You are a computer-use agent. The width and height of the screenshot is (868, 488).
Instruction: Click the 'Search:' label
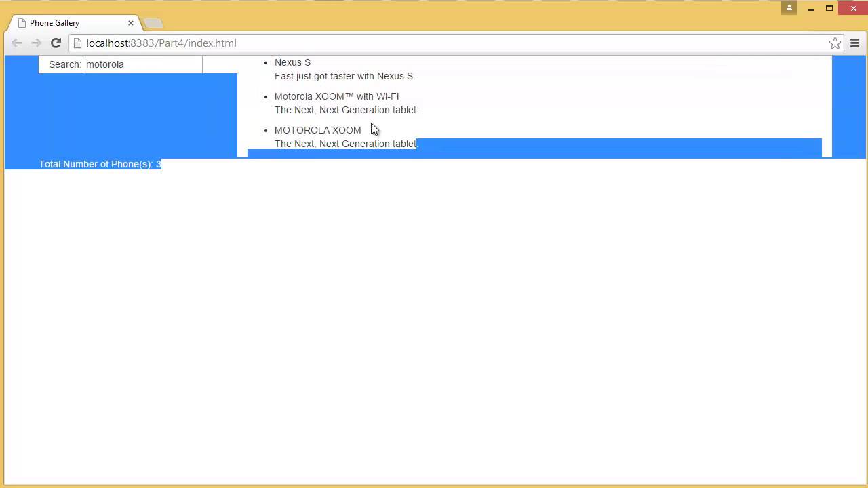(65, 64)
